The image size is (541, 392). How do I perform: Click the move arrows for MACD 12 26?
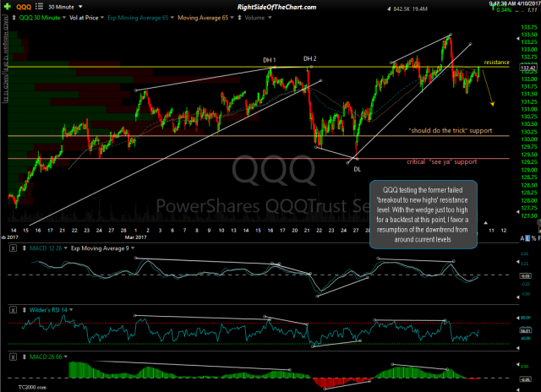point(25,248)
